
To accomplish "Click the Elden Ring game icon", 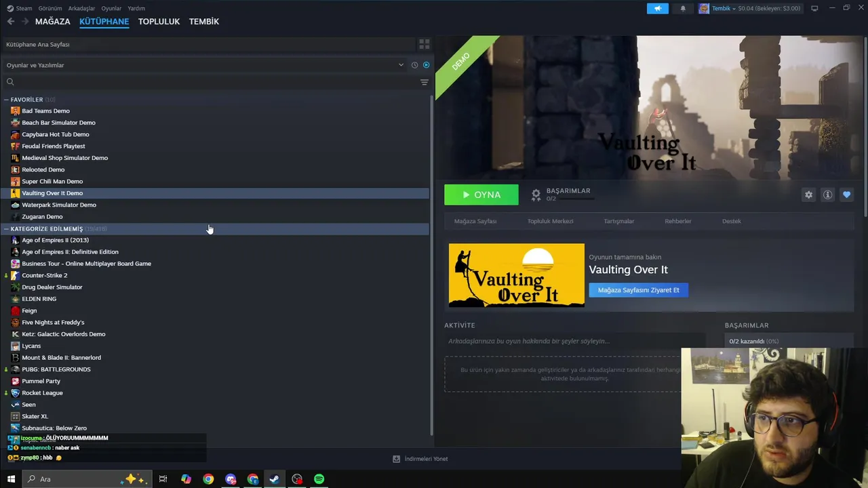I will (16, 299).
